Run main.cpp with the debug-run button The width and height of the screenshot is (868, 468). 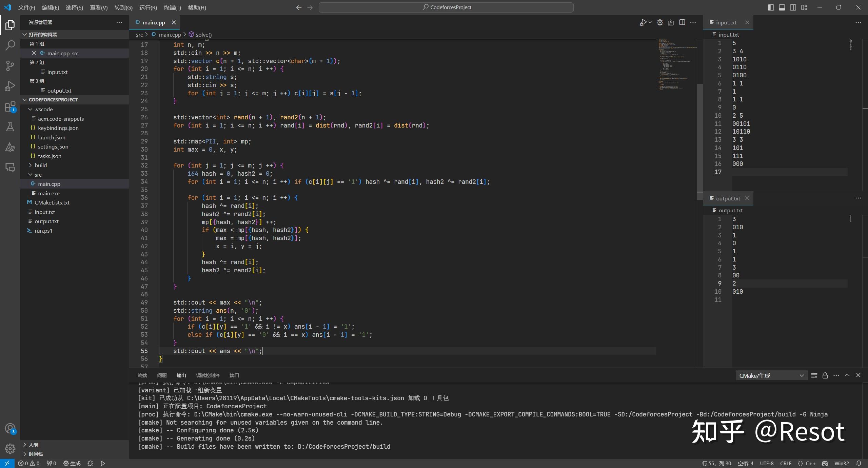coord(643,22)
